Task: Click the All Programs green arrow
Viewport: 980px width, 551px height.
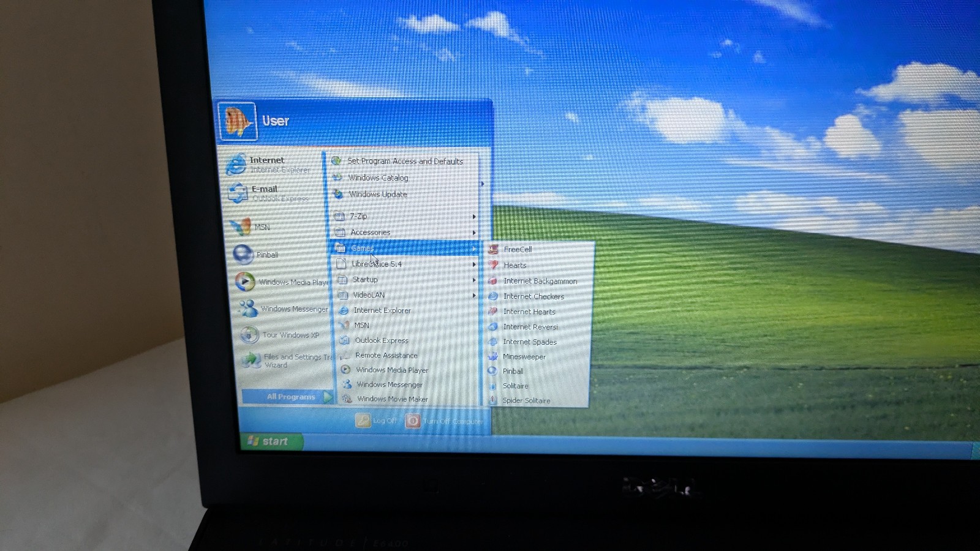Action: (328, 397)
